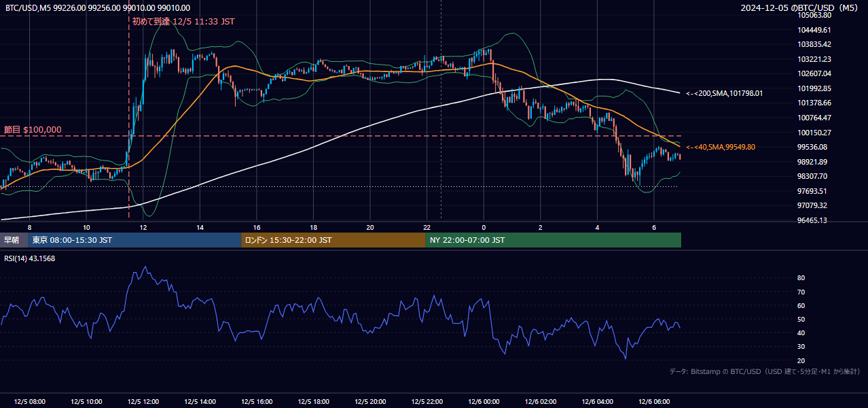This screenshot has height=408, width=868.
Task: Click hour tick '18' below the price chart
Action: pyautogui.click(x=313, y=227)
